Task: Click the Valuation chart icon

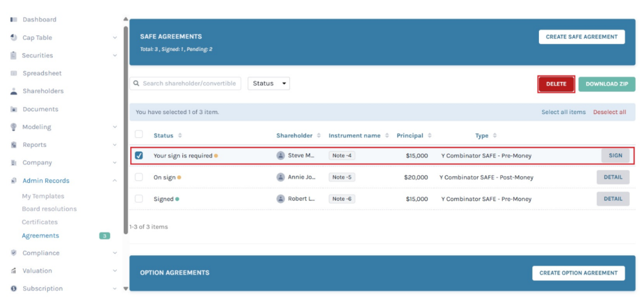Action: click(x=14, y=271)
